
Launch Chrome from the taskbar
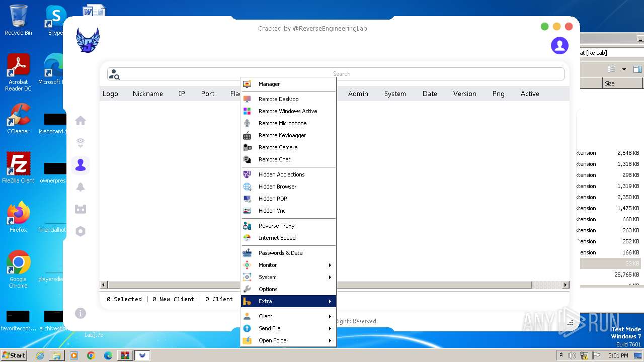click(x=91, y=355)
